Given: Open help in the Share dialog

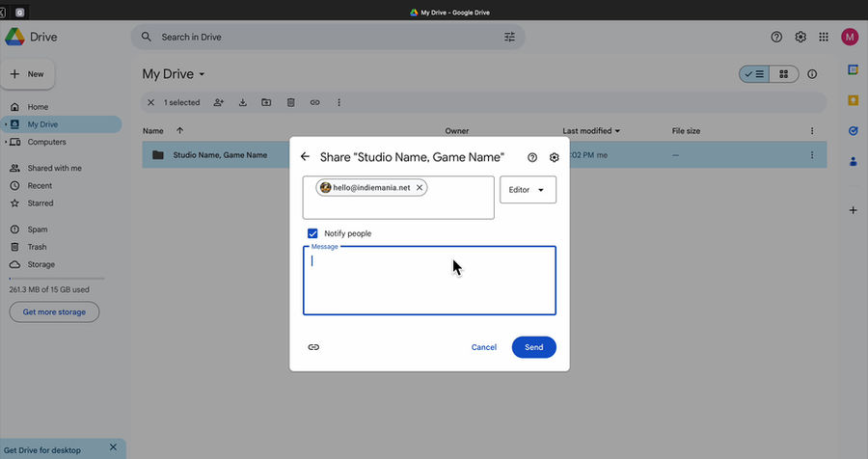Looking at the screenshot, I should 532,157.
